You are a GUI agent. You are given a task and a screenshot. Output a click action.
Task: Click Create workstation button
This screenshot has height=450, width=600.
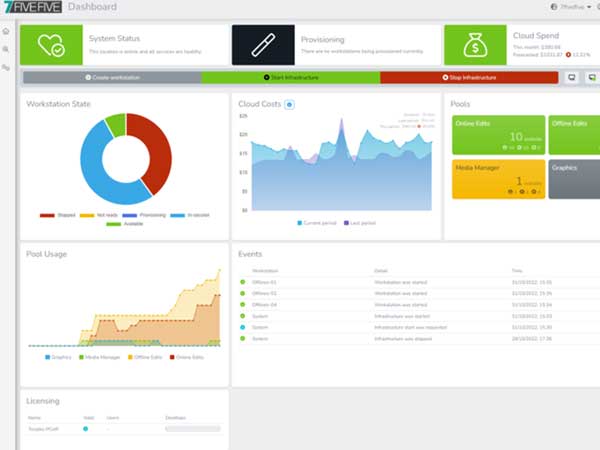point(112,77)
